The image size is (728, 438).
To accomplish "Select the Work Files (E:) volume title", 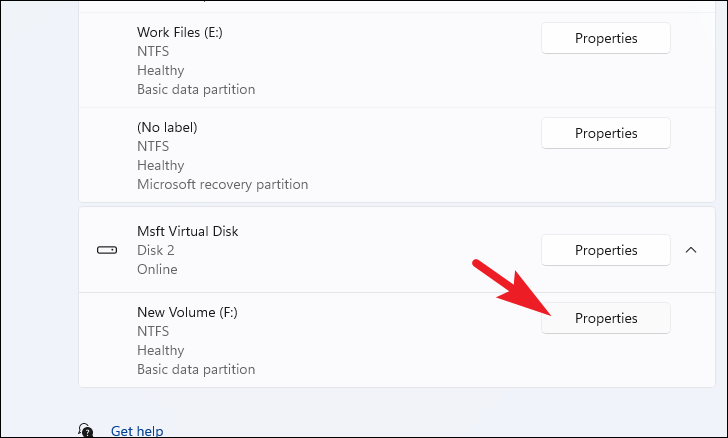I will tap(180, 33).
